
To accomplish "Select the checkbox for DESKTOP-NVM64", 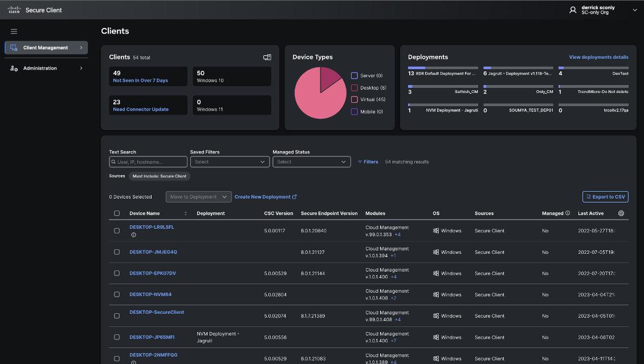I will pyautogui.click(x=117, y=294).
